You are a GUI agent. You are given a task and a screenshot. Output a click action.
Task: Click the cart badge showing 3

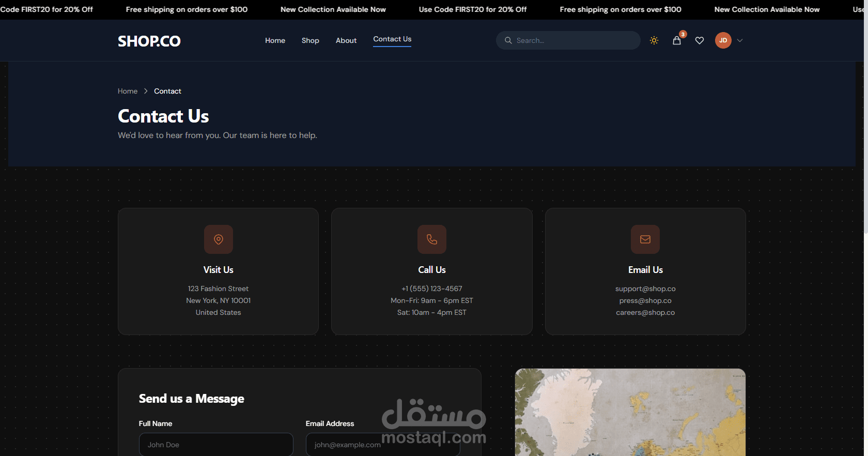pos(683,34)
